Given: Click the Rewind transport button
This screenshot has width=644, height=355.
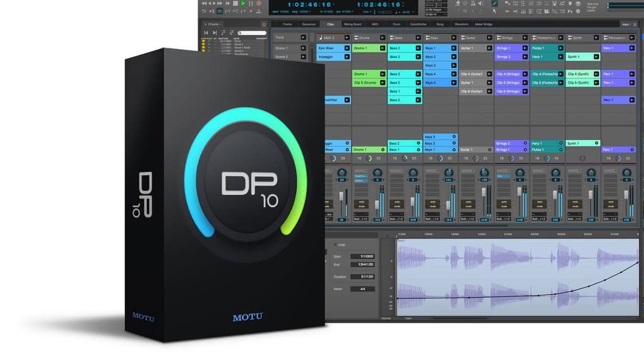Looking at the screenshot, I should click(204, 3).
